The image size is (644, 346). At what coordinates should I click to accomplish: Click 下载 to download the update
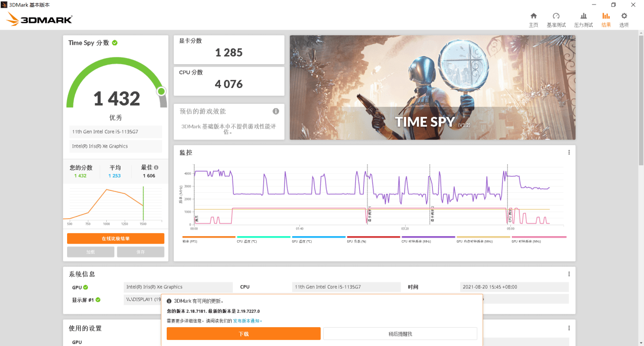(243, 334)
